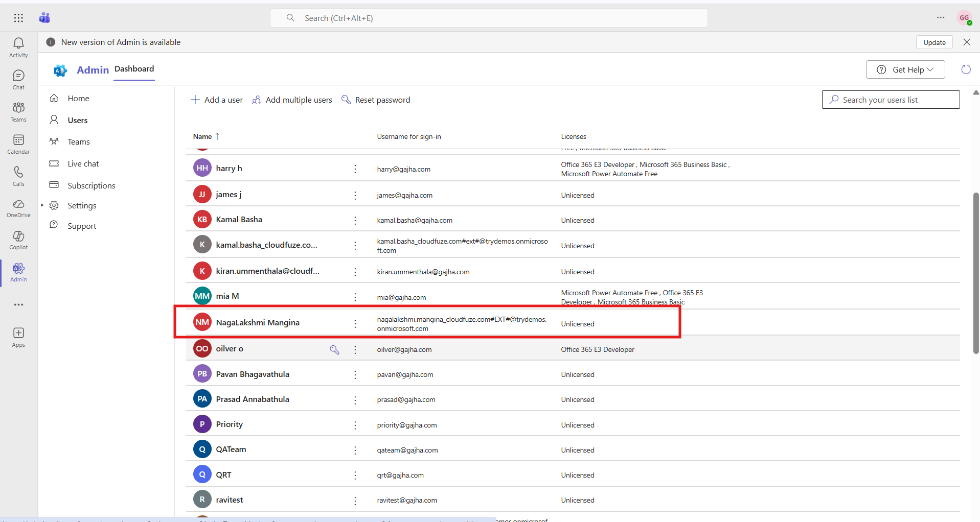Click the refresh icon near Get Help
The width and height of the screenshot is (980, 522).
point(966,69)
